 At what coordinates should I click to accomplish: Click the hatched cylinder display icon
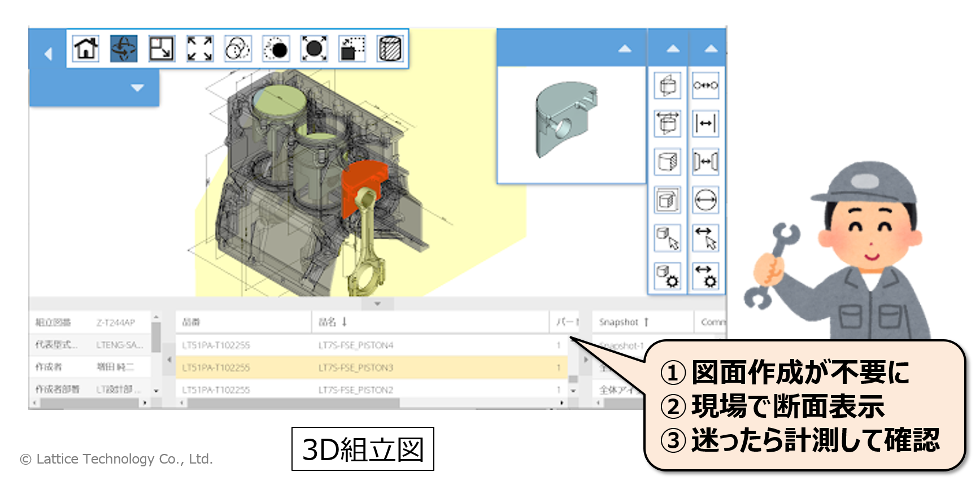[390, 49]
